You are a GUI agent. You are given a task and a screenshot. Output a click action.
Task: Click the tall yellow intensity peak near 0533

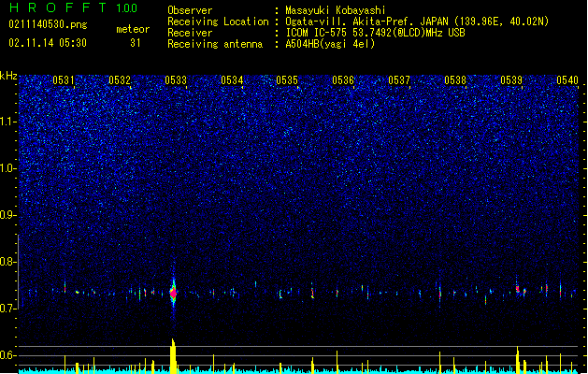point(173,356)
